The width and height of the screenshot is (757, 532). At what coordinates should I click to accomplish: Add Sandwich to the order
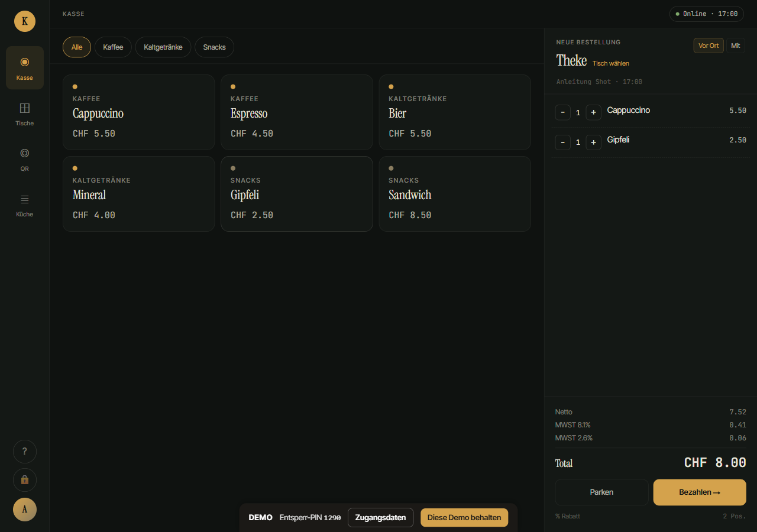click(x=455, y=194)
